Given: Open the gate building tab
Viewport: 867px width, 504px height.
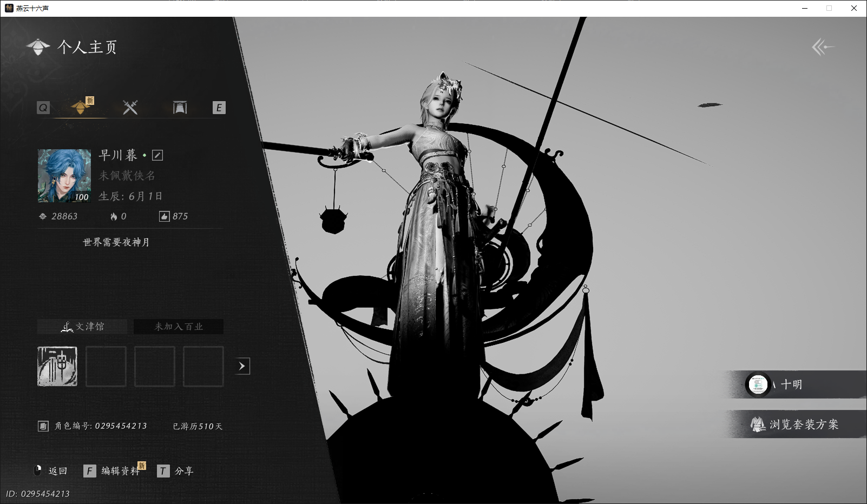Looking at the screenshot, I should [180, 107].
